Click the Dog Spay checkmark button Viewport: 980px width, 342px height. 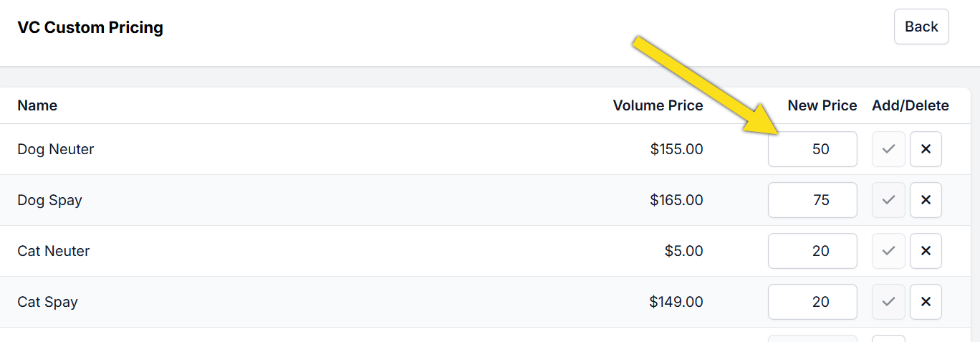[x=888, y=200]
